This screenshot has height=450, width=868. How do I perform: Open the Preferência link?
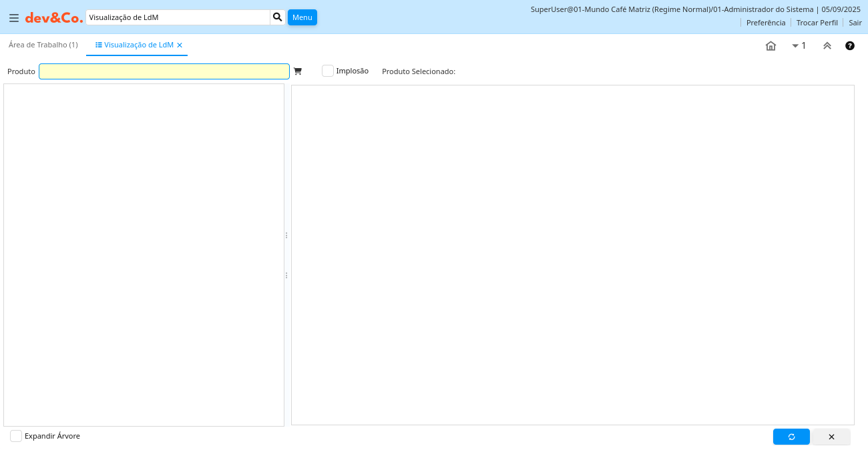tap(765, 23)
